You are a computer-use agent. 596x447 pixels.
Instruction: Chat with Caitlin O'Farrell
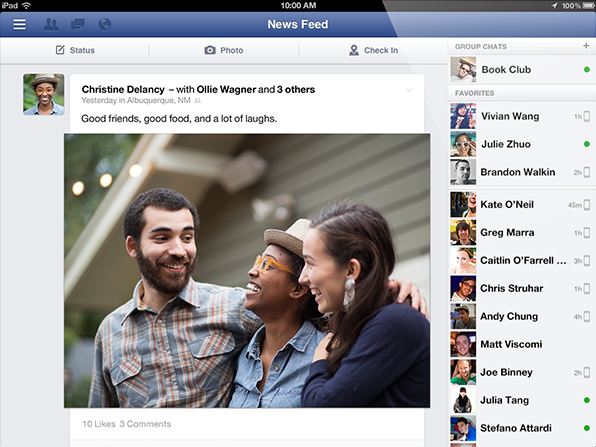tap(522, 260)
